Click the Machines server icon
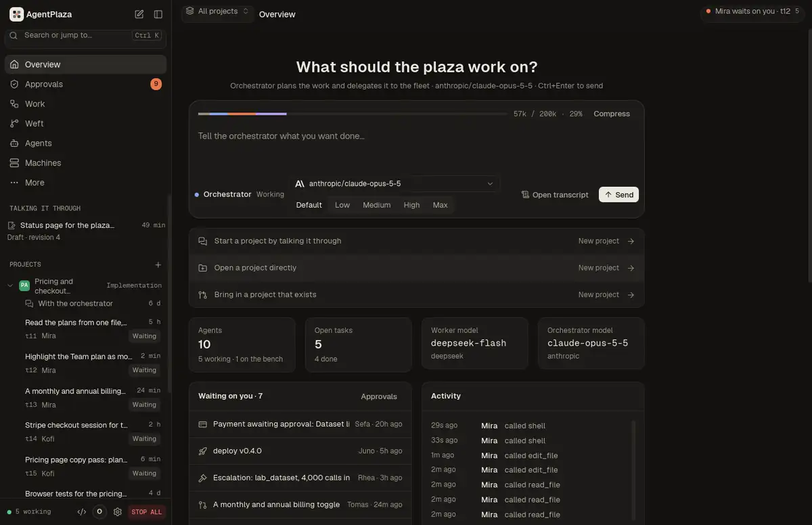This screenshot has width=812, height=525. pos(14,162)
